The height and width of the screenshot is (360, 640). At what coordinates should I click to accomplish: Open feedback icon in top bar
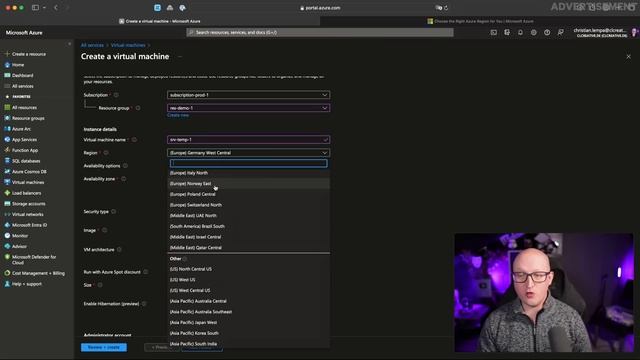(560, 32)
